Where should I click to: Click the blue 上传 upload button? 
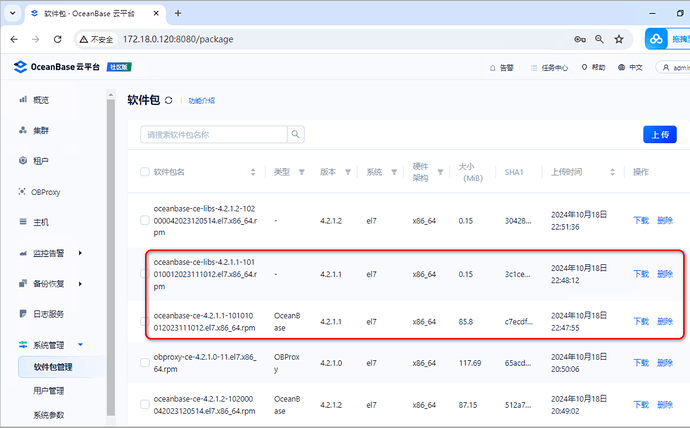click(660, 135)
